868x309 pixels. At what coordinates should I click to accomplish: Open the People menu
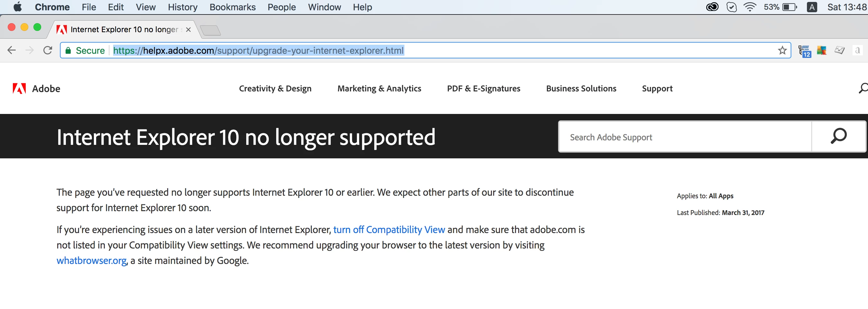coord(282,7)
